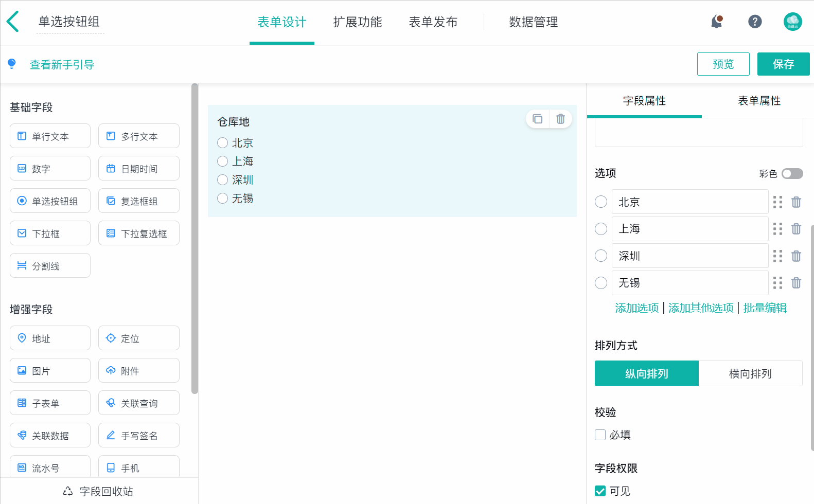Switch to 表单属性 tab

(x=759, y=101)
